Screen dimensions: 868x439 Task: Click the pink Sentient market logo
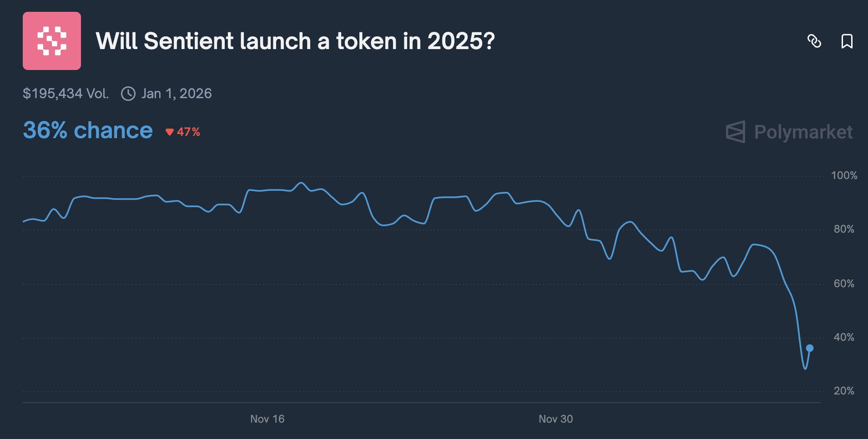[x=52, y=41]
